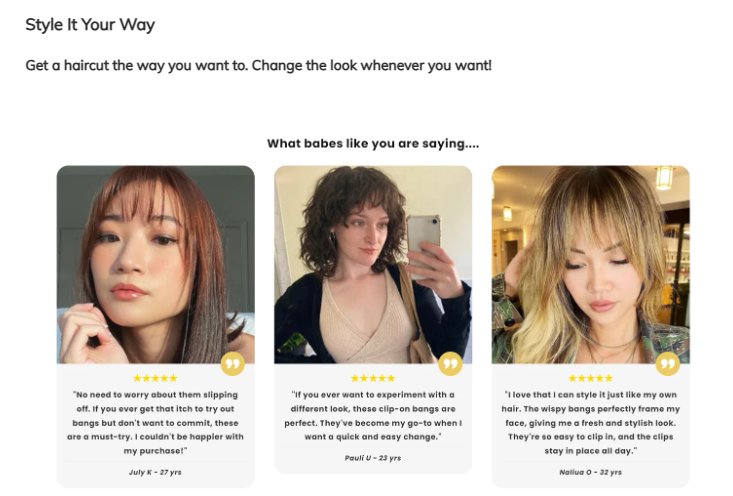Click the 'Get a haircut the way you want' text

pyautogui.click(x=259, y=65)
